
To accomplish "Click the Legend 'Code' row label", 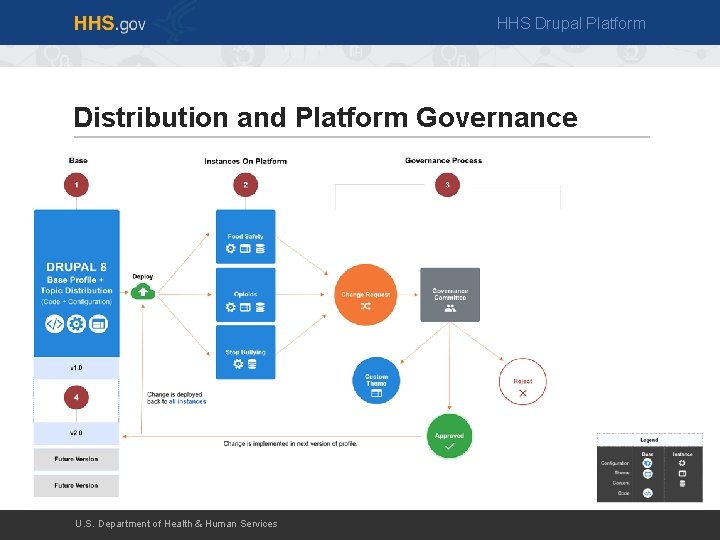I will click(x=623, y=493).
